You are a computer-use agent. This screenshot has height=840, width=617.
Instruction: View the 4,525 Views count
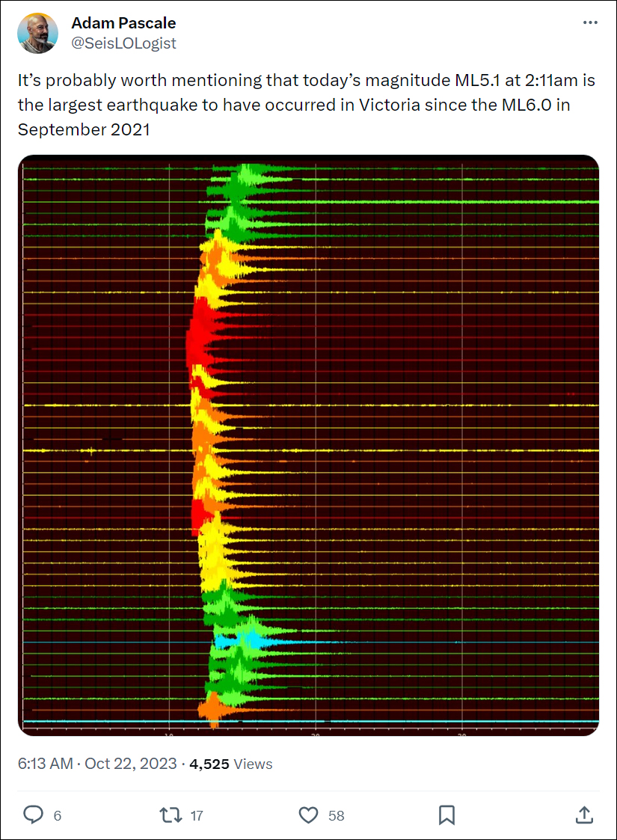(231, 764)
